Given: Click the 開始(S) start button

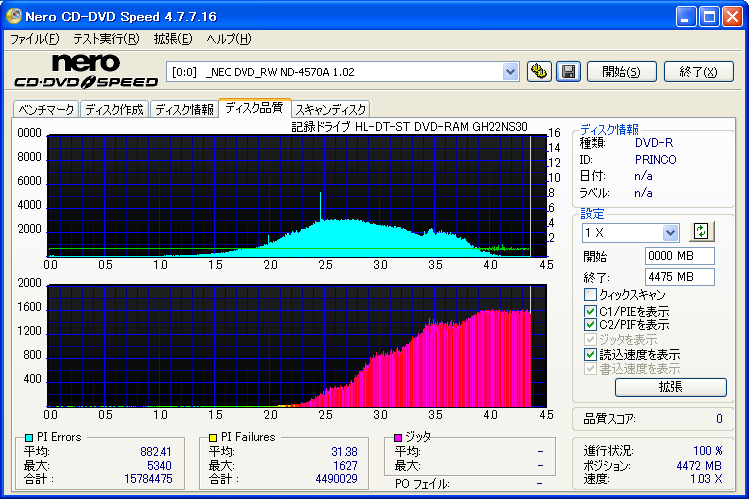Looking at the screenshot, I should [621, 72].
